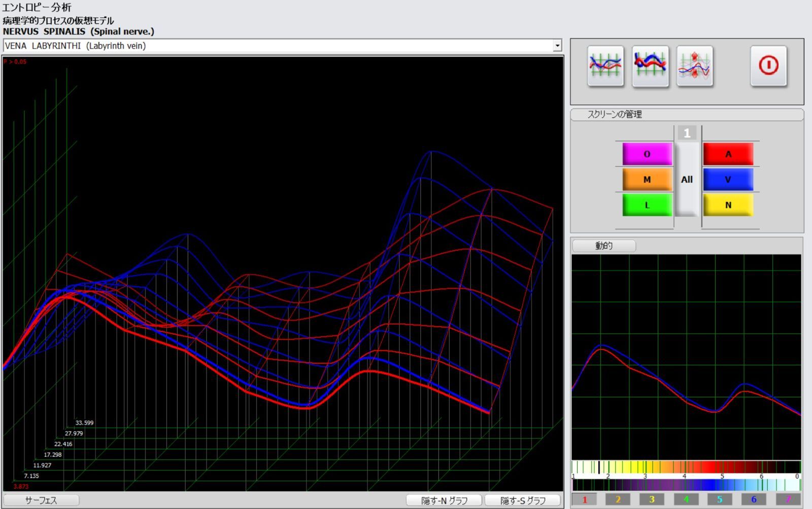Select the green L channel button

tap(647, 206)
